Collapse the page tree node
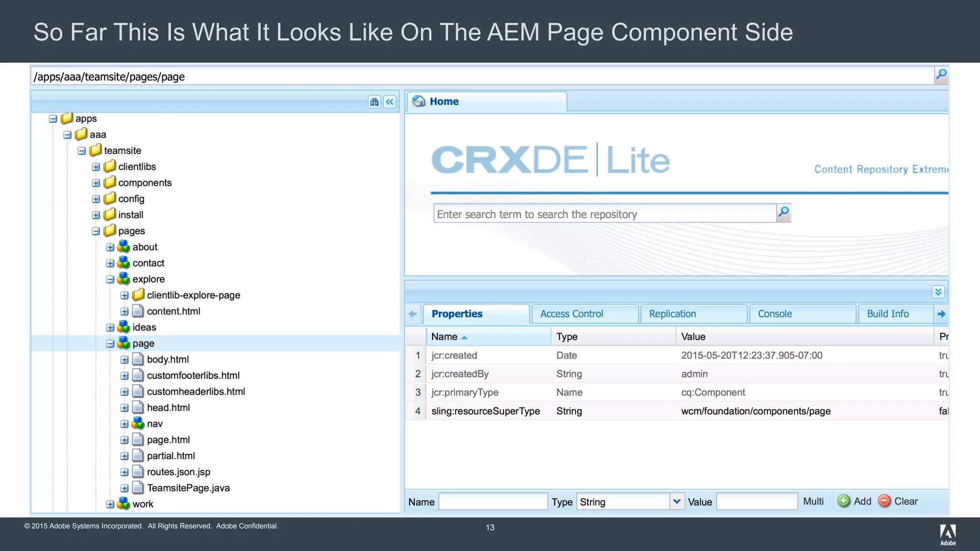The height and width of the screenshot is (551, 980). click(110, 344)
